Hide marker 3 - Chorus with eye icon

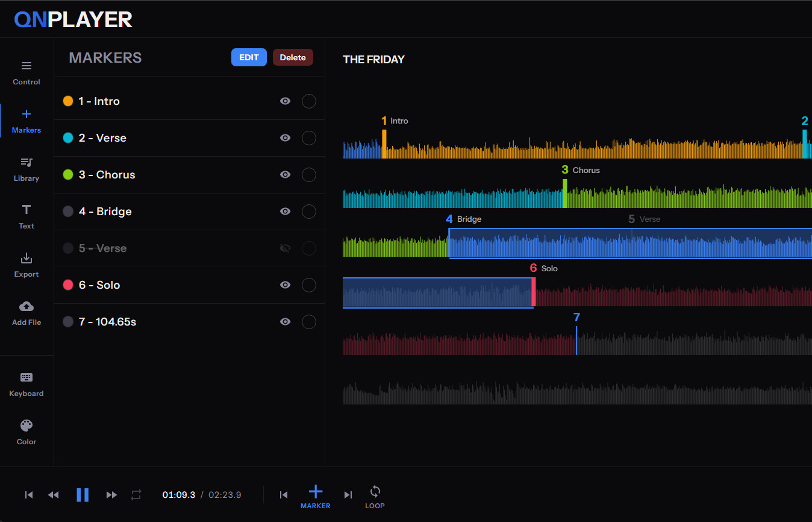[x=286, y=175]
